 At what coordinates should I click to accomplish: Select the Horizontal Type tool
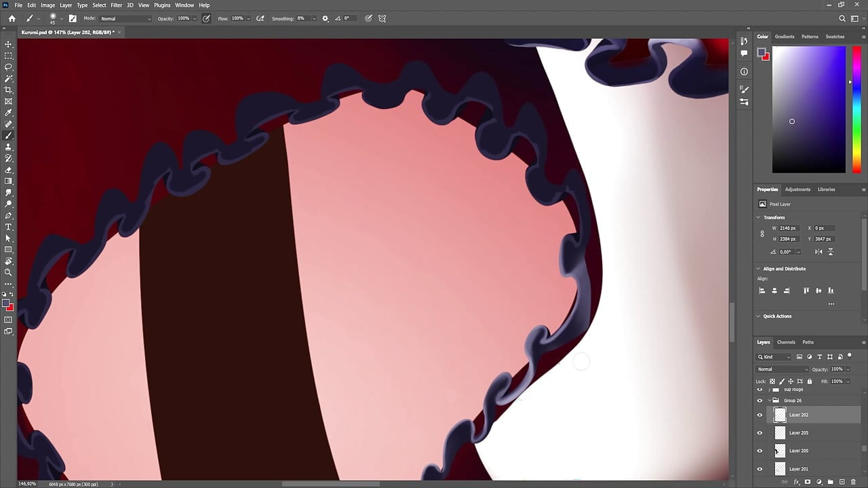coord(9,226)
